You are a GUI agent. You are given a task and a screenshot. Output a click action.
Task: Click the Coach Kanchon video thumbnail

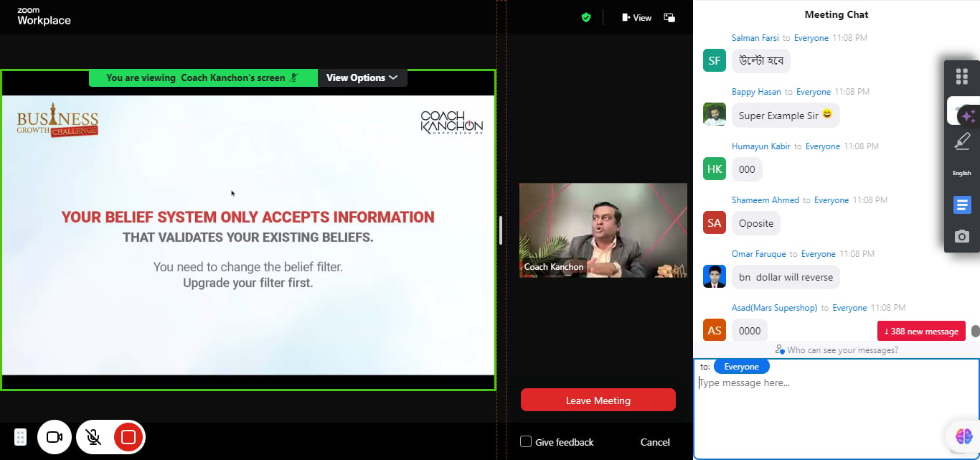(603, 230)
